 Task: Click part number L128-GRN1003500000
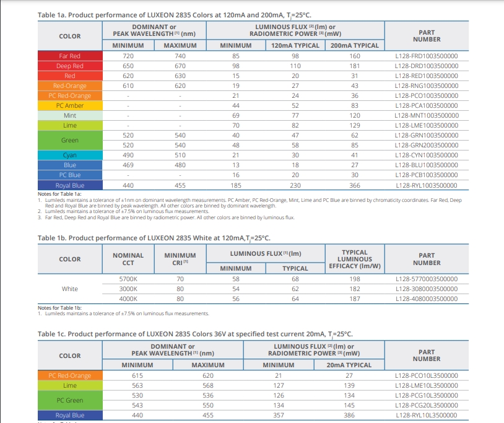tap(427, 135)
